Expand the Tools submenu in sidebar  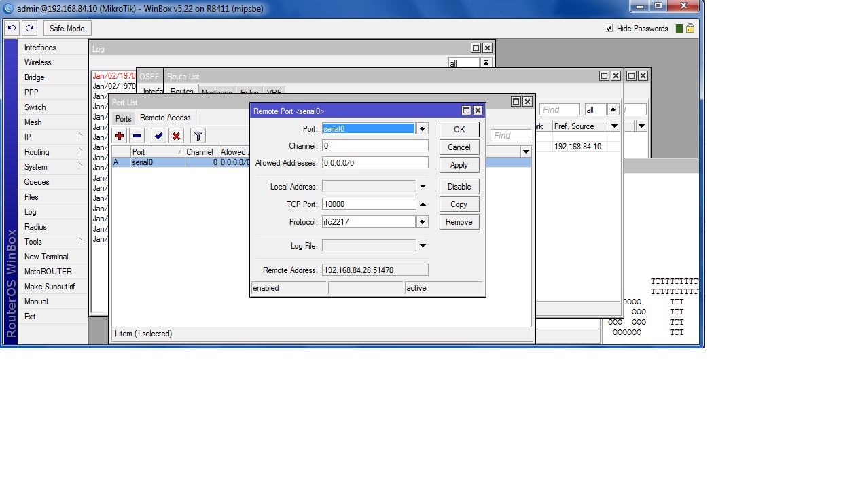point(53,242)
